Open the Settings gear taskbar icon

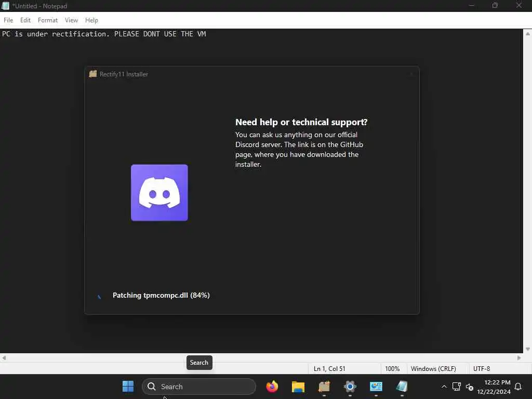[x=350, y=386]
